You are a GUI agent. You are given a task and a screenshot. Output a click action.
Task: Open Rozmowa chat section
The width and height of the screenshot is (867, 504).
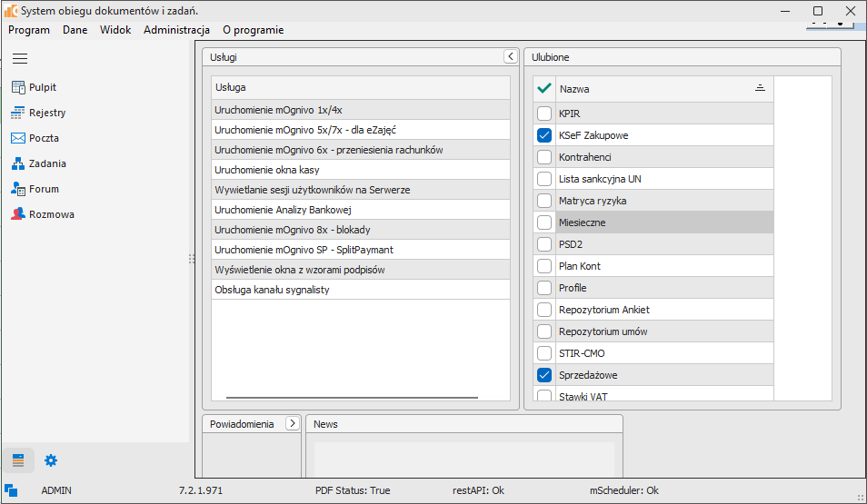(x=43, y=214)
